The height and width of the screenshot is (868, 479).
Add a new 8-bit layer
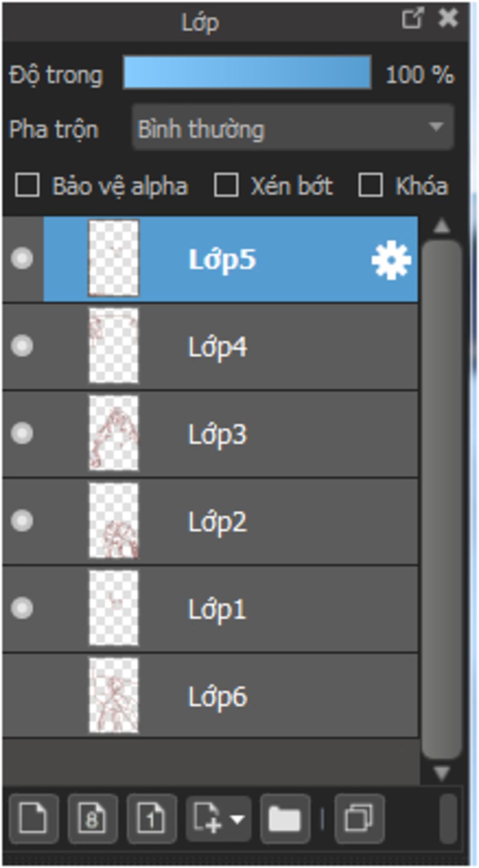(x=93, y=818)
